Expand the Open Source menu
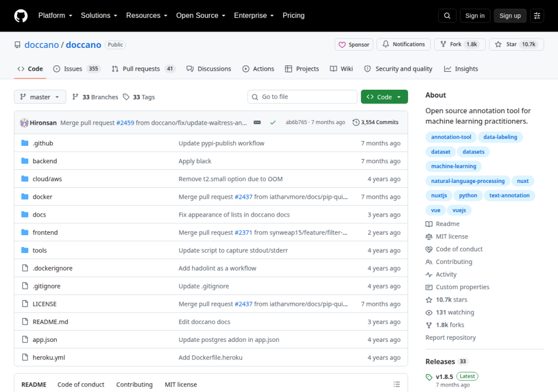 (201, 16)
